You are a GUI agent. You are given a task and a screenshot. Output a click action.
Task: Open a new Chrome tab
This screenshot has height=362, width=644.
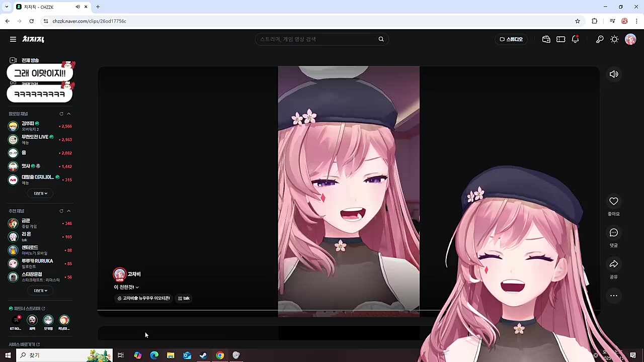[x=98, y=7]
